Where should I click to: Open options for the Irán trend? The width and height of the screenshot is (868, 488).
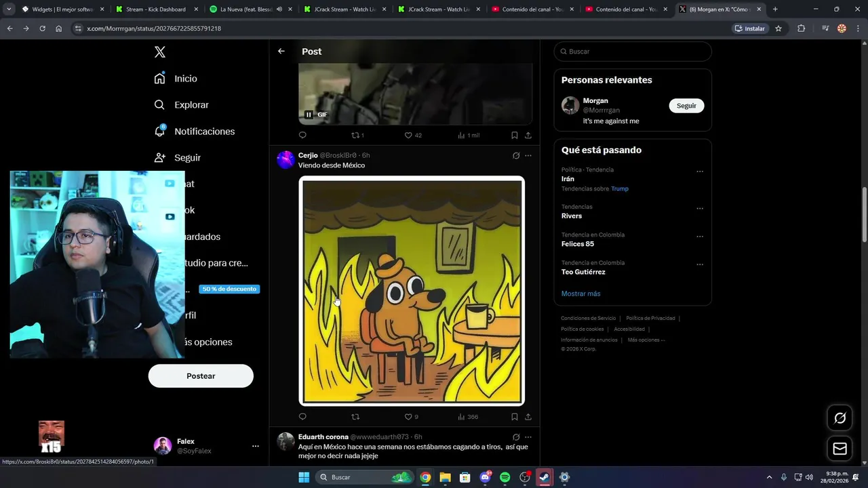(x=700, y=171)
